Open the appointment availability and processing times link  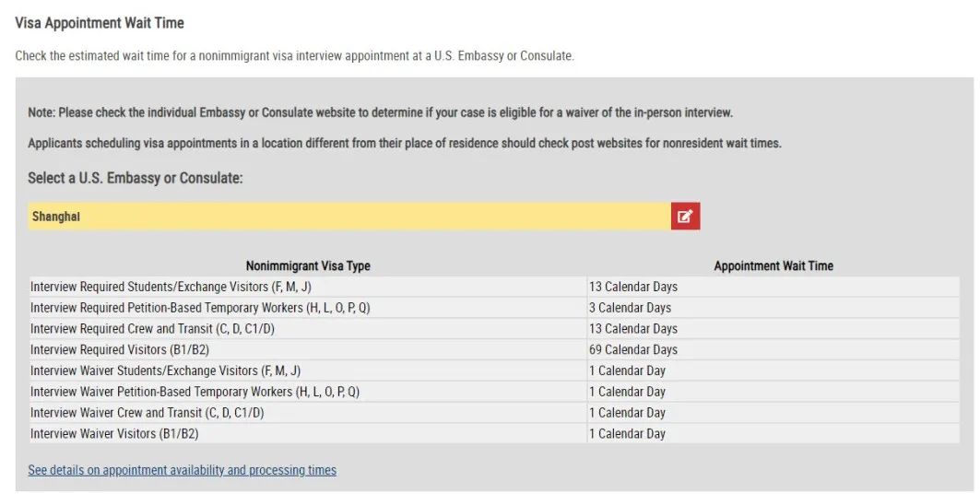[x=182, y=470]
